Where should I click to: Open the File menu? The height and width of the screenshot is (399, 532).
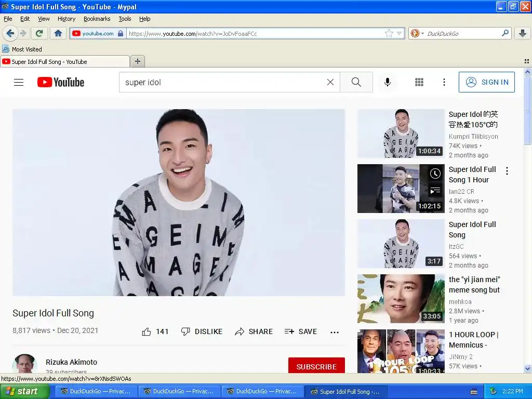click(x=8, y=19)
